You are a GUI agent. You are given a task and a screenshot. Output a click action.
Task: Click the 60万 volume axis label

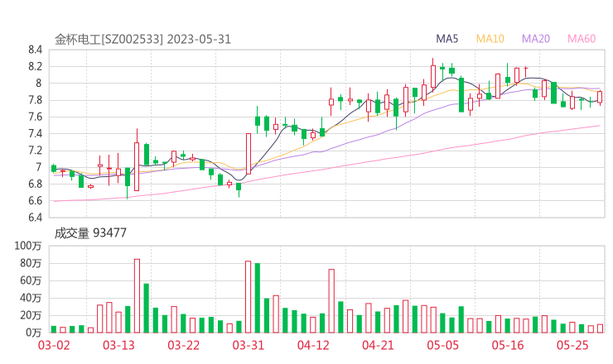pos(31,280)
